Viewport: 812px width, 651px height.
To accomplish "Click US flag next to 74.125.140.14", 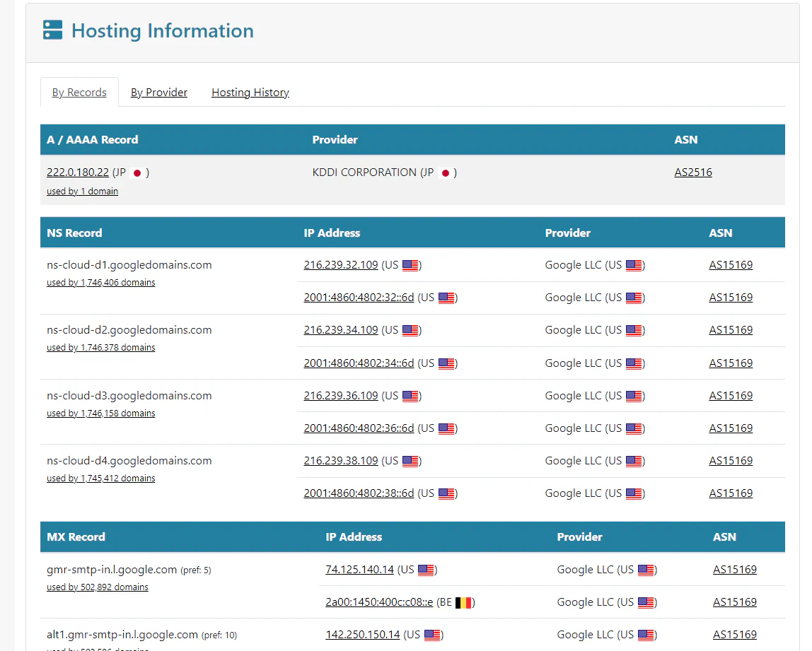I will click(x=426, y=570).
